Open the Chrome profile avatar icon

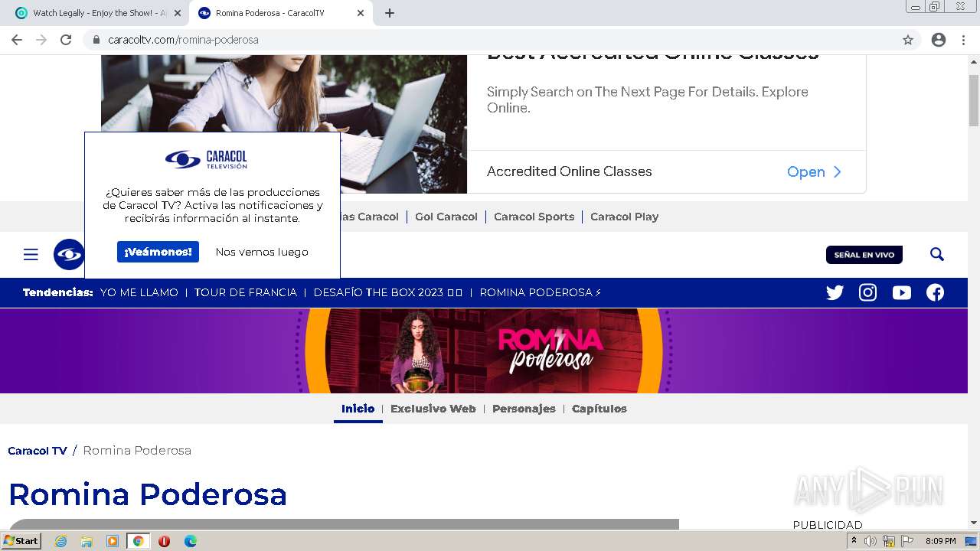939,40
